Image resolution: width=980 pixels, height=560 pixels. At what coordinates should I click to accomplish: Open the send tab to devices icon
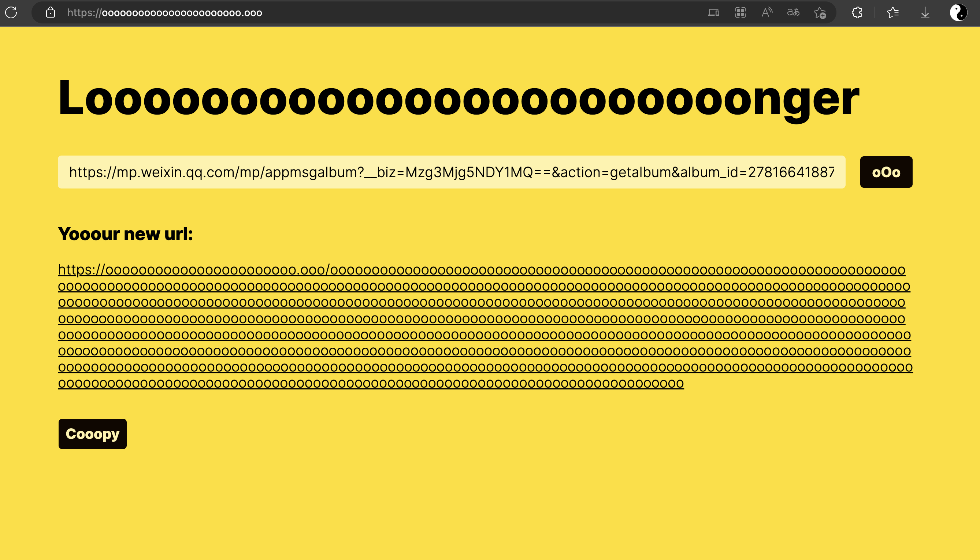(714, 13)
